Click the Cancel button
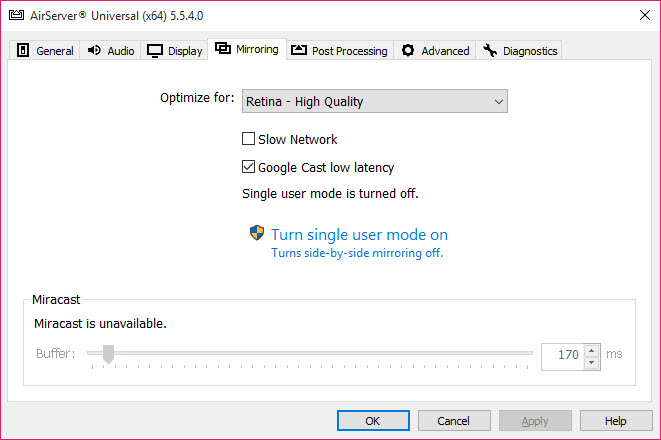The width and height of the screenshot is (661, 440). (x=454, y=421)
